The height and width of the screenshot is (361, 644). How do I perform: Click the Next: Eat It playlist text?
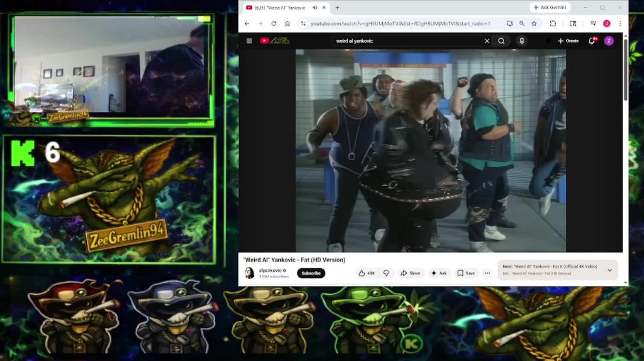(x=550, y=267)
